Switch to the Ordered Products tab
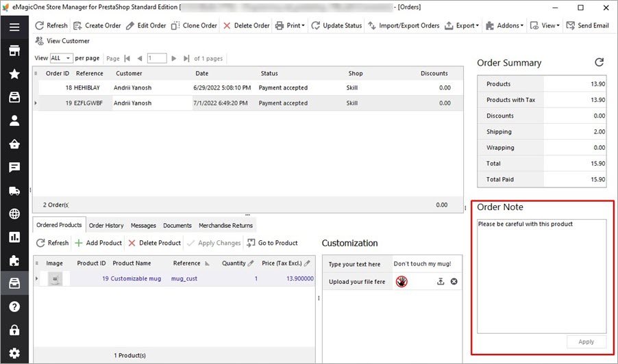This screenshot has height=364, width=618. point(59,225)
